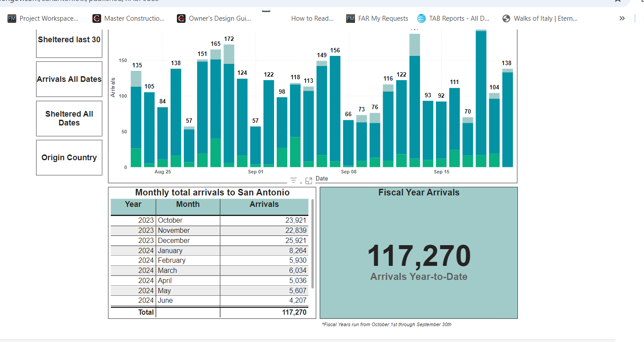The width and height of the screenshot is (644, 342).
Task: Select the bar labeled 111
Action: point(454,128)
